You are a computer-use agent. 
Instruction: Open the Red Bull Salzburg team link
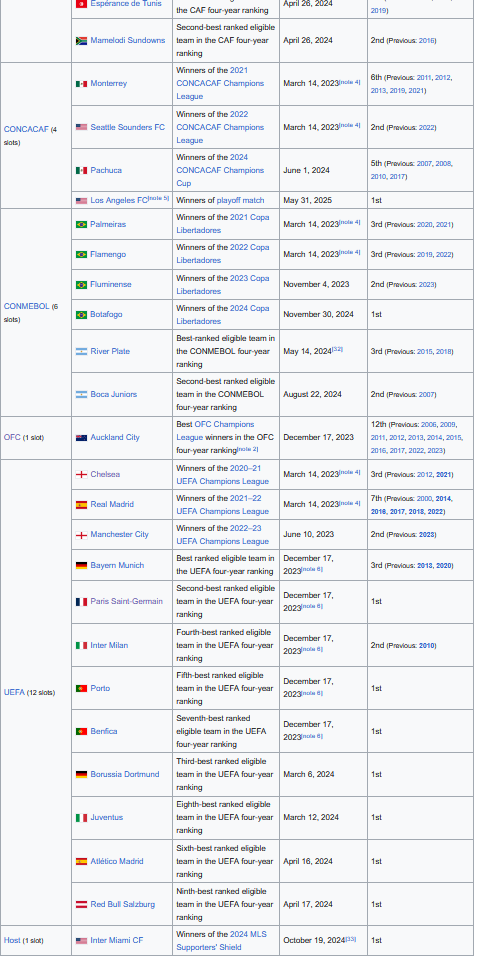point(123,905)
